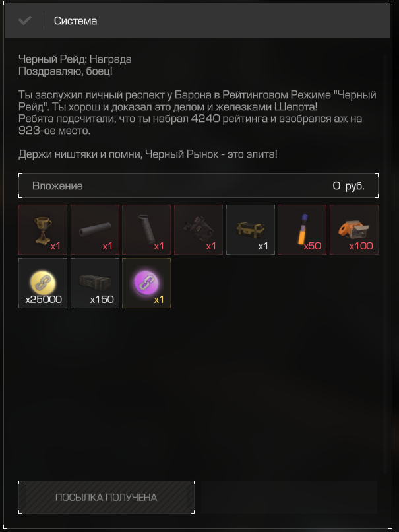Screen dimensions: 399x532
Task: Click the message scrollbar on the right edge
Action: pyautogui.click(x=385, y=265)
